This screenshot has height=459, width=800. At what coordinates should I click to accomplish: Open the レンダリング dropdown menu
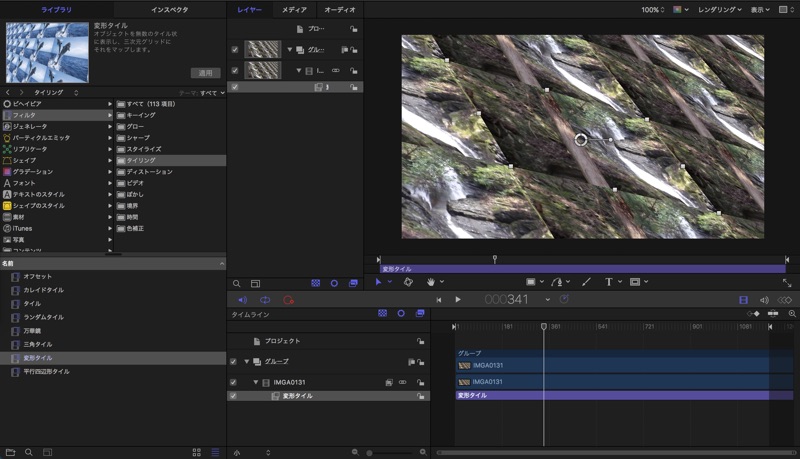click(719, 9)
